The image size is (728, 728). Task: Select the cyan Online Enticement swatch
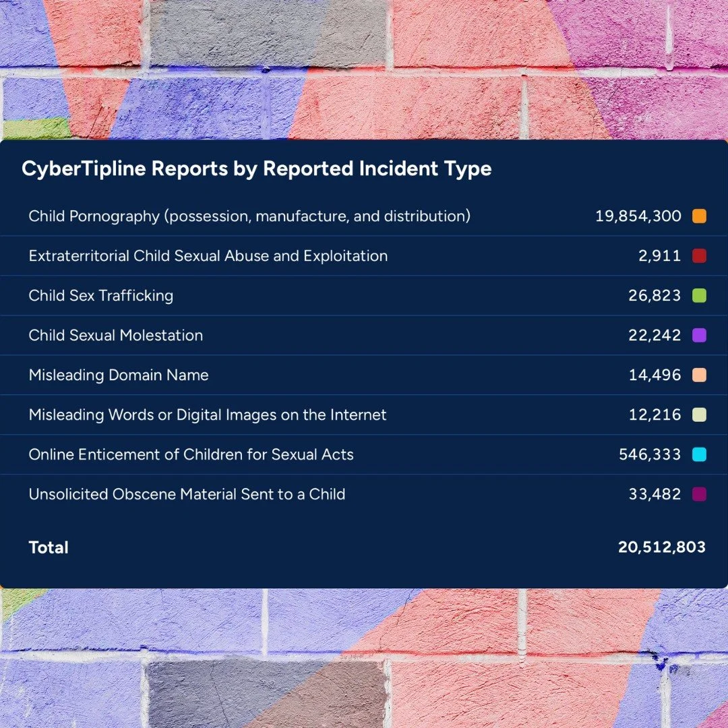click(699, 454)
